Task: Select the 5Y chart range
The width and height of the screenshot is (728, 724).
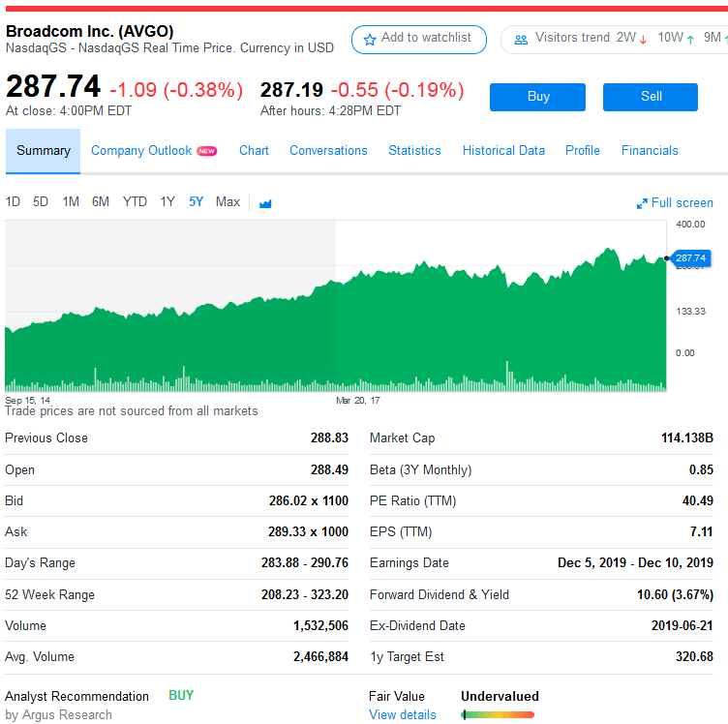Action: coord(196,202)
